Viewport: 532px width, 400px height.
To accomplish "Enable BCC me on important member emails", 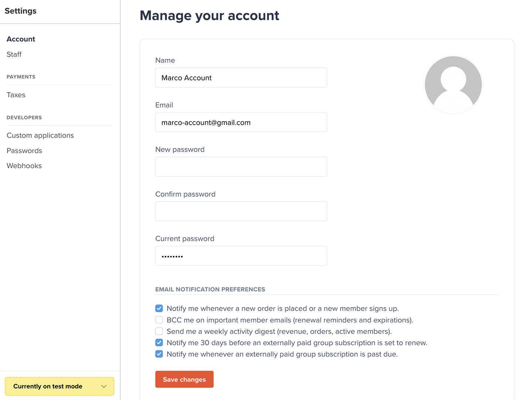I will [159, 320].
